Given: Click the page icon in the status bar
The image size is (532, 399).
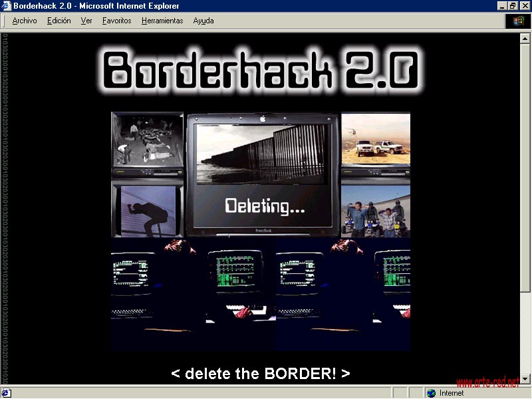Looking at the screenshot, I should coord(6,393).
